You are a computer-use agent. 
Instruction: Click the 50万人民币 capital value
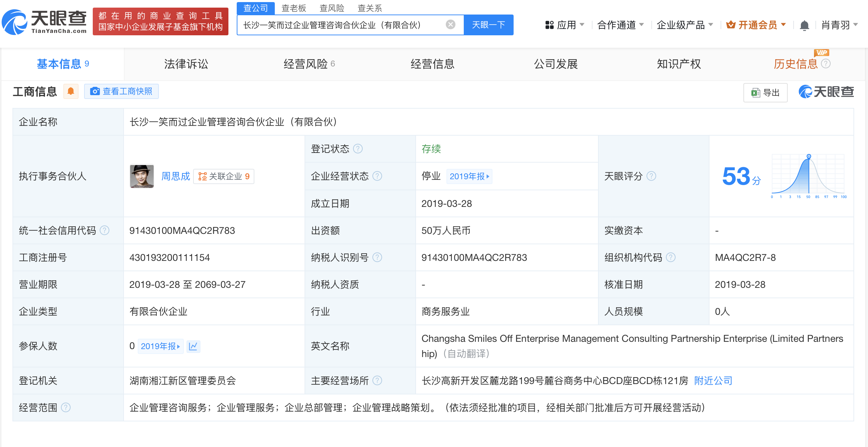point(446,231)
